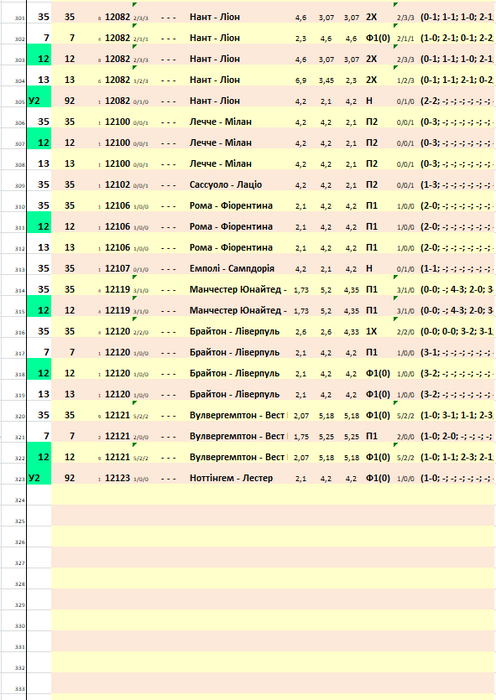The image size is (496, 700).
Task: Select the 3,45 odds cell
Action: pyautogui.click(x=326, y=80)
